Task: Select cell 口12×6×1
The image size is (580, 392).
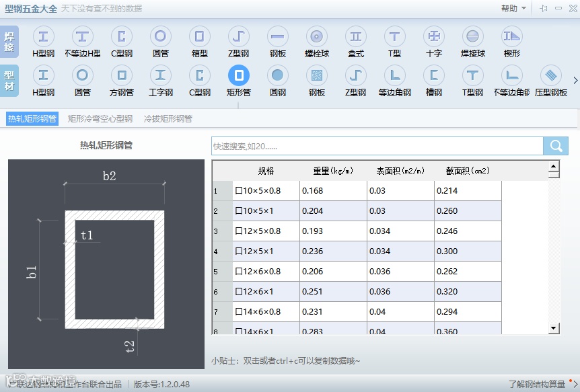Action: (266, 291)
